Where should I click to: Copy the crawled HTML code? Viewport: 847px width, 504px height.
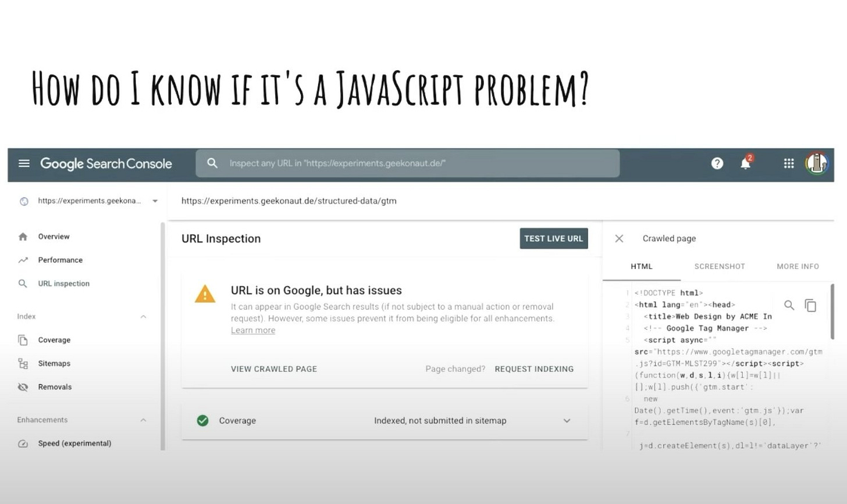tap(810, 305)
